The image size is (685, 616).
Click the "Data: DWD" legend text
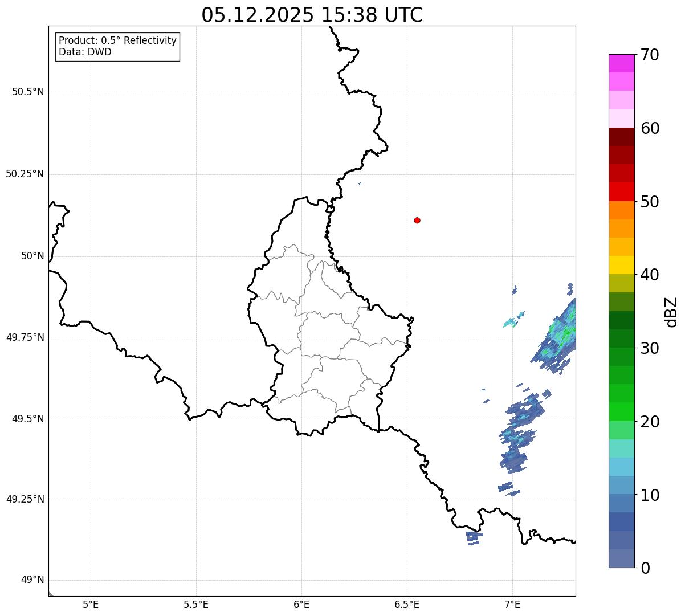click(x=85, y=52)
